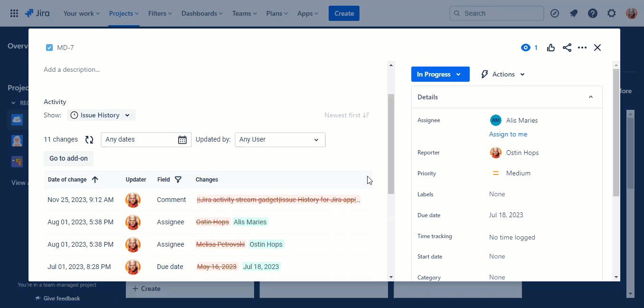Open the Teams menu
The height and width of the screenshot is (308, 644).
pos(245,13)
